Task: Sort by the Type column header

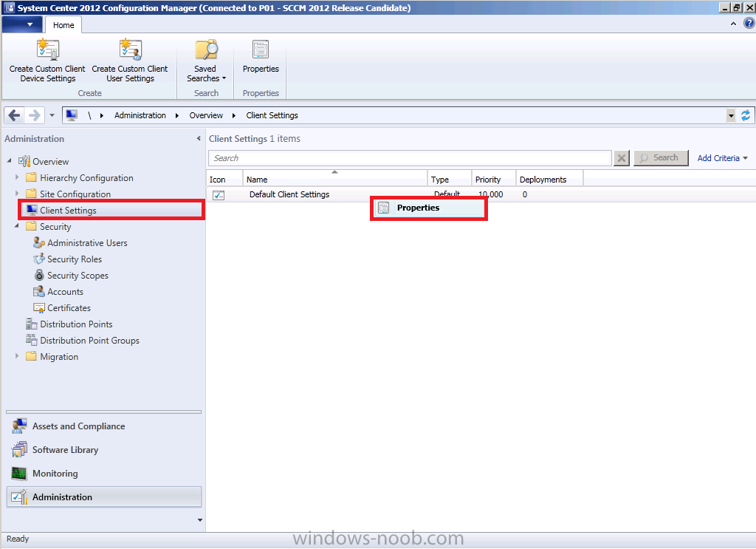Action: pos(450,179)
